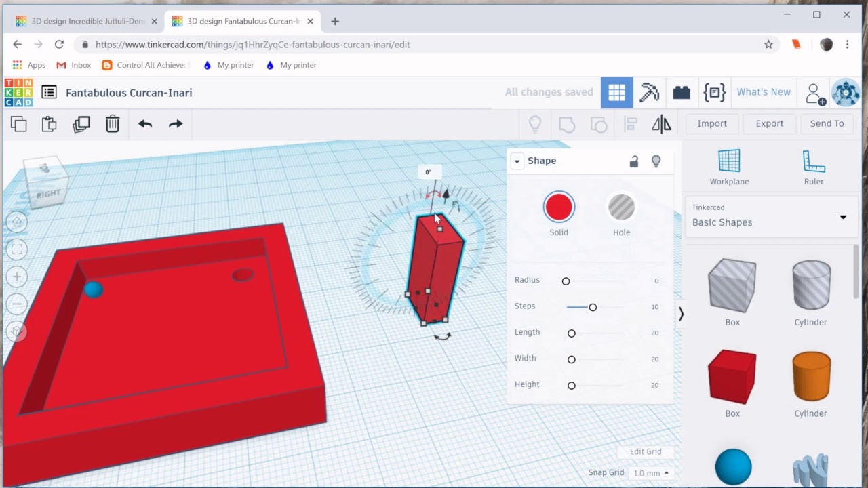
Task: Undo the last action
Action: (x=145, y=124)
